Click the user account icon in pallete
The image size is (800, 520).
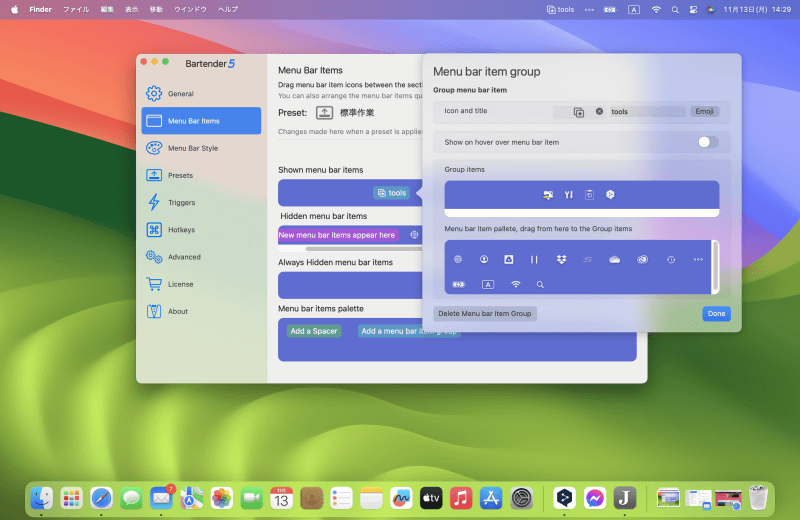pyautogui.click(x=484, y=259)
